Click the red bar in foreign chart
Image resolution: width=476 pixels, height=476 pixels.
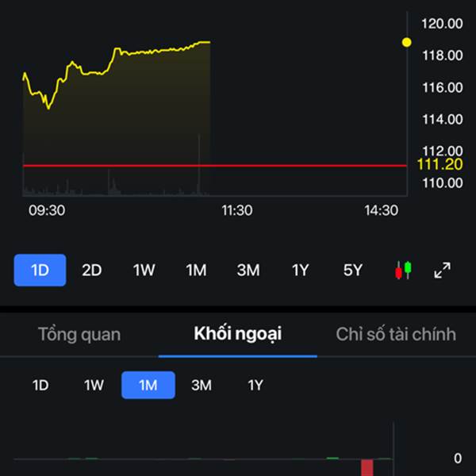point(367,467)
